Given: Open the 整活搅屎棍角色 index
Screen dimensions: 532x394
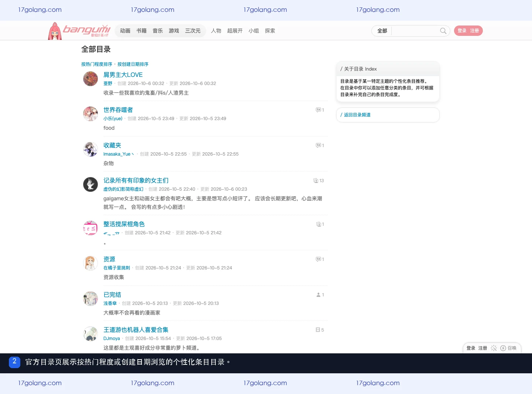Looking at the screenshot, I should pos(124,224).
